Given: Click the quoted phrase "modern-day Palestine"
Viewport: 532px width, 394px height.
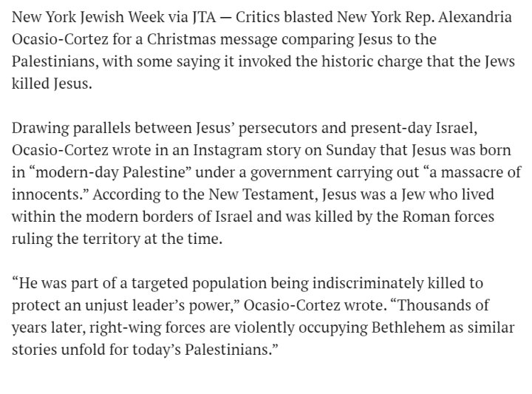Looking at the screenshot, I should pos(110,172).
